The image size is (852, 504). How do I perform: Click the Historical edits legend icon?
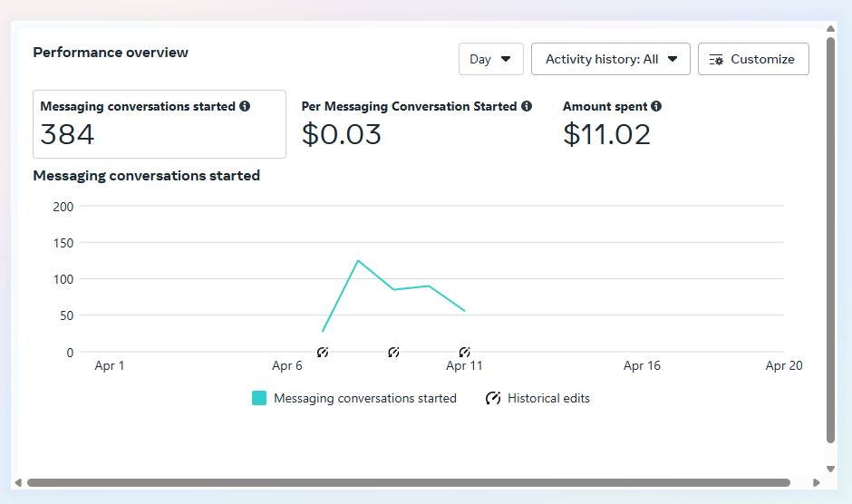click(493, 398)
